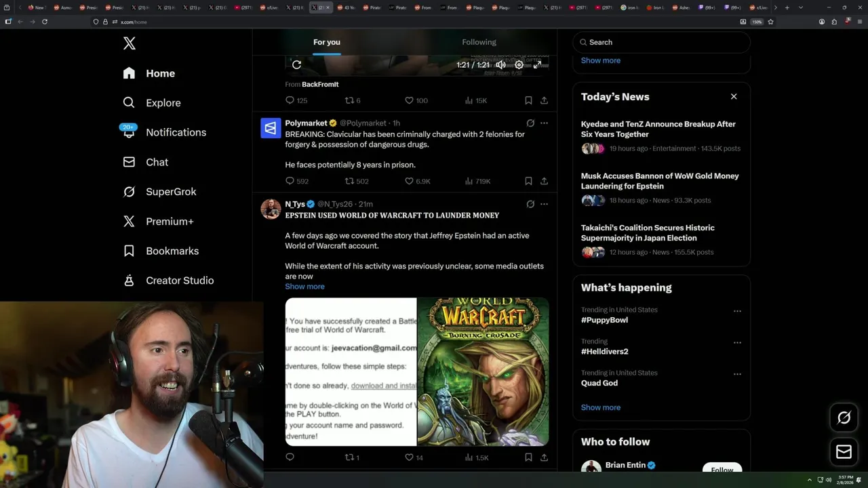
Task: Click the Search input field
Action: [x=662, y=42]
